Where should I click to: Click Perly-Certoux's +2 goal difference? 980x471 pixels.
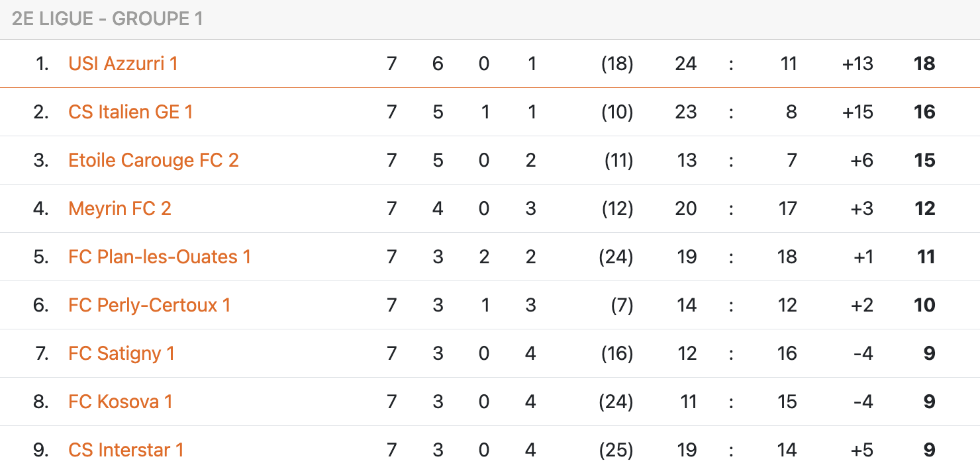pos(862,306)
